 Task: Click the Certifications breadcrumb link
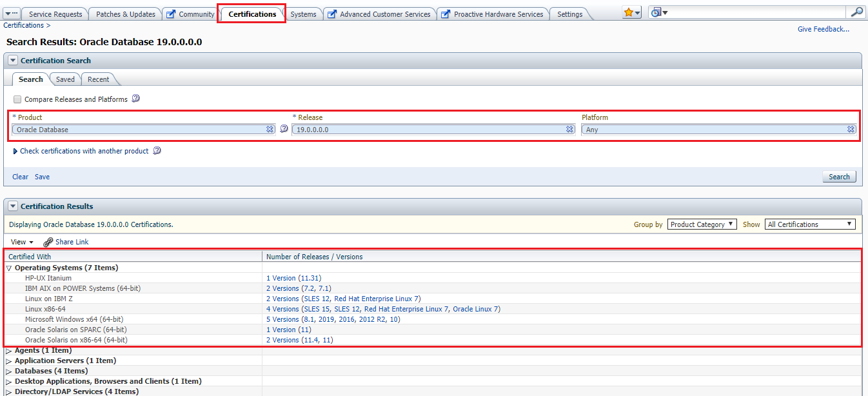(x=23, y=25)
